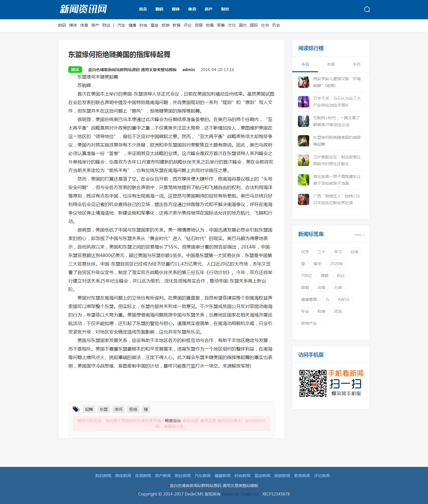The image size is (428, 504).
Task: Click the search magnifier icon in header
Action: [x=367, y=9]
